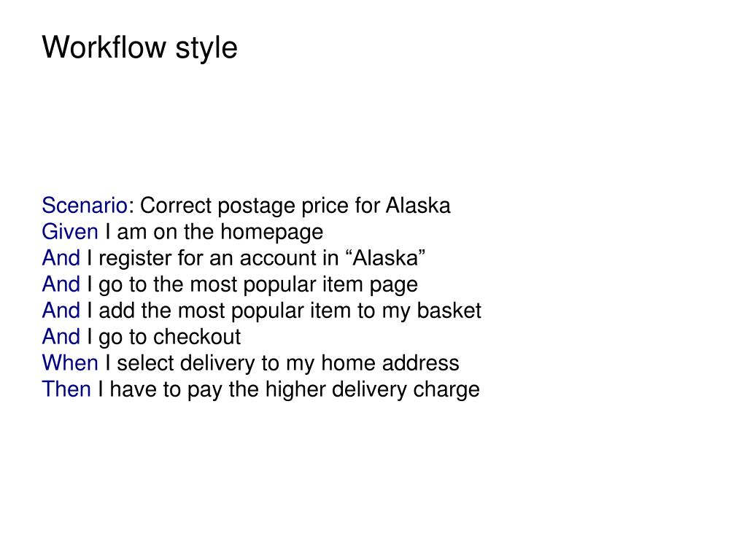Viewport: 747px width, 560px height.
Task: Click the 'And' before 'I add the most popular'
Action: (x=61, y=311)
